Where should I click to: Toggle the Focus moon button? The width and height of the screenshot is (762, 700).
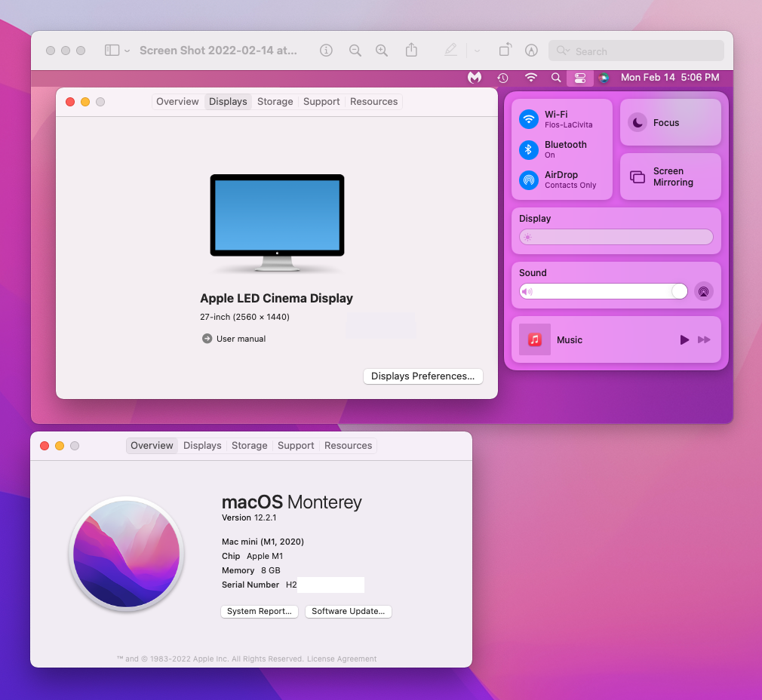pyautogui.click(x=638, y=122)
